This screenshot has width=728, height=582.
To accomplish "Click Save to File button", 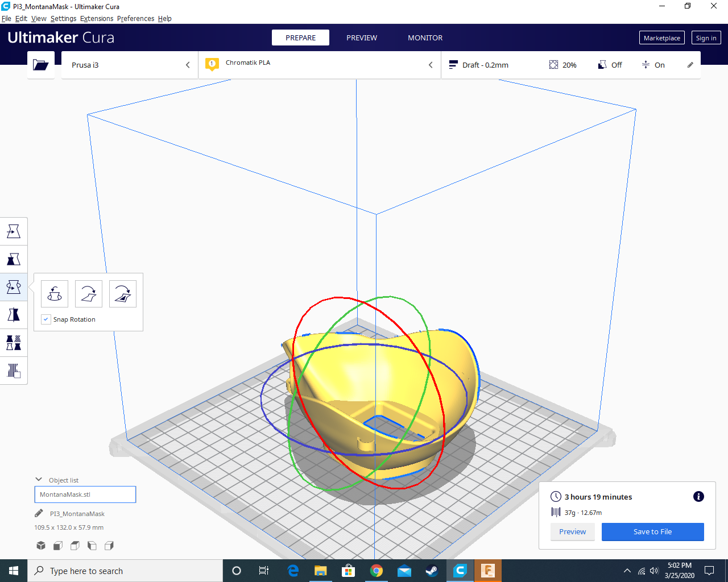I will (653, 532).
